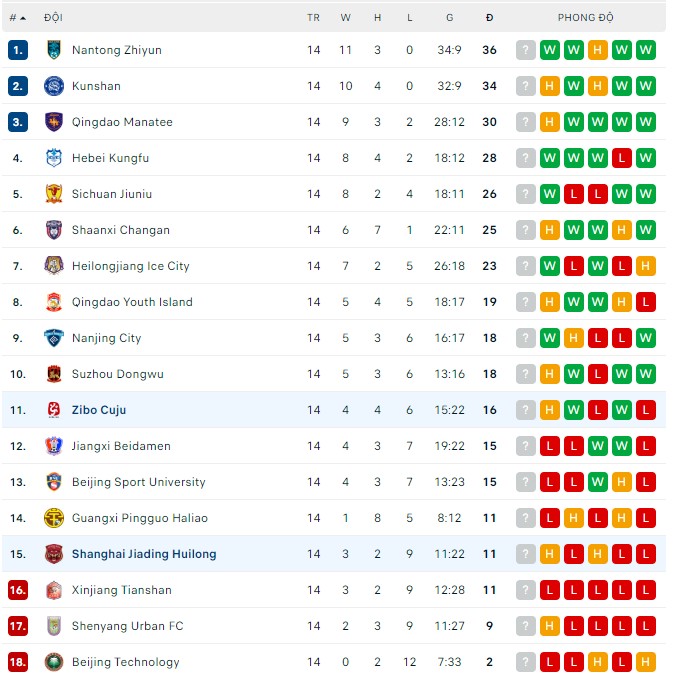Click the red 16 rank badge

click(18, 590)
